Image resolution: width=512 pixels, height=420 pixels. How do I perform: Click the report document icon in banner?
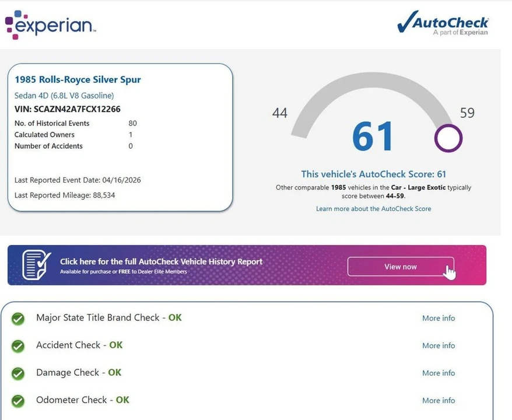[37, 265]
